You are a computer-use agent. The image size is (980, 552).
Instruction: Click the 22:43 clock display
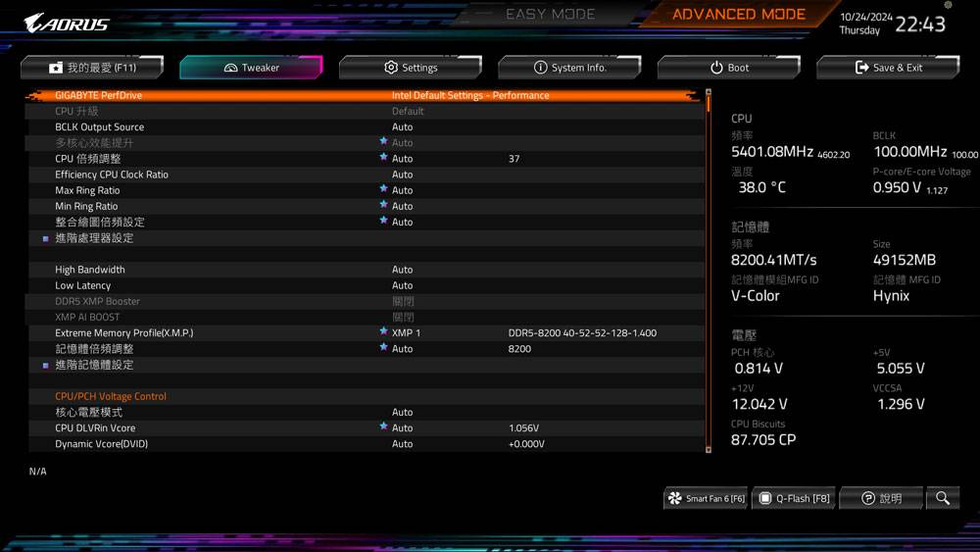point(920,25)
